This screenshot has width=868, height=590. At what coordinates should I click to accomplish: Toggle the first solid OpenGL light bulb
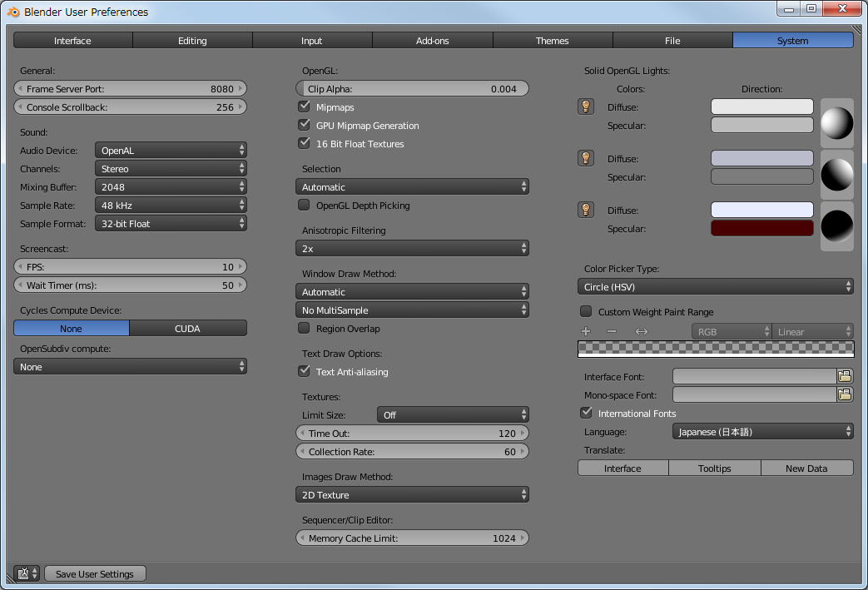click(586, 107)
